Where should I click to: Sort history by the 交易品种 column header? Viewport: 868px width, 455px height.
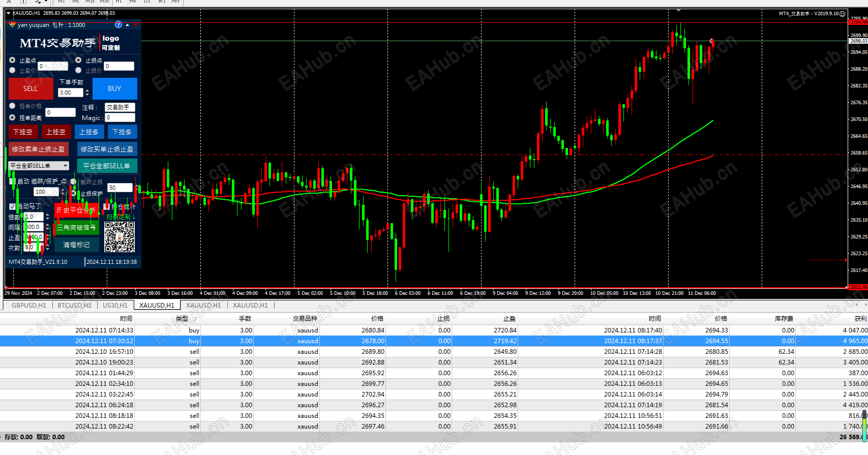coord(305,318)
